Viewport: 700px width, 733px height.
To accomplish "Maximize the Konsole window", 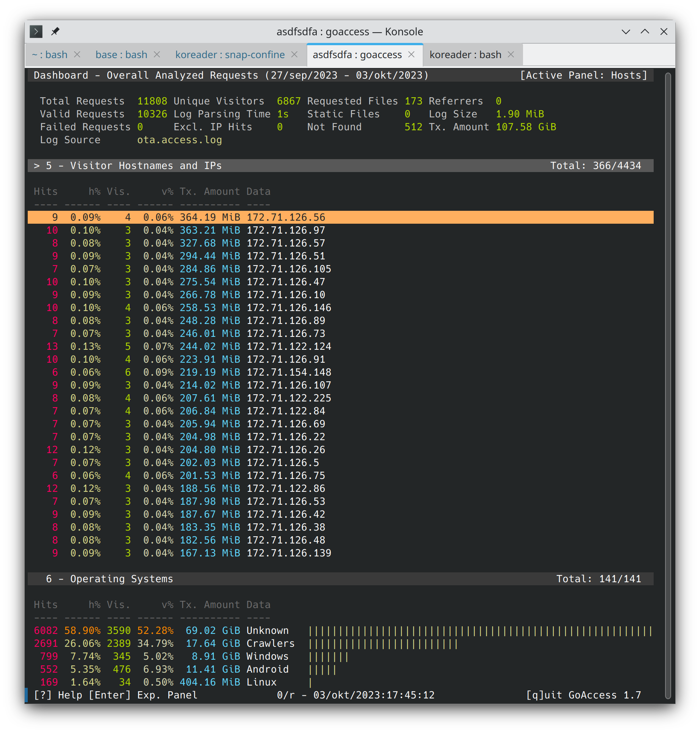I will (645, 32).
